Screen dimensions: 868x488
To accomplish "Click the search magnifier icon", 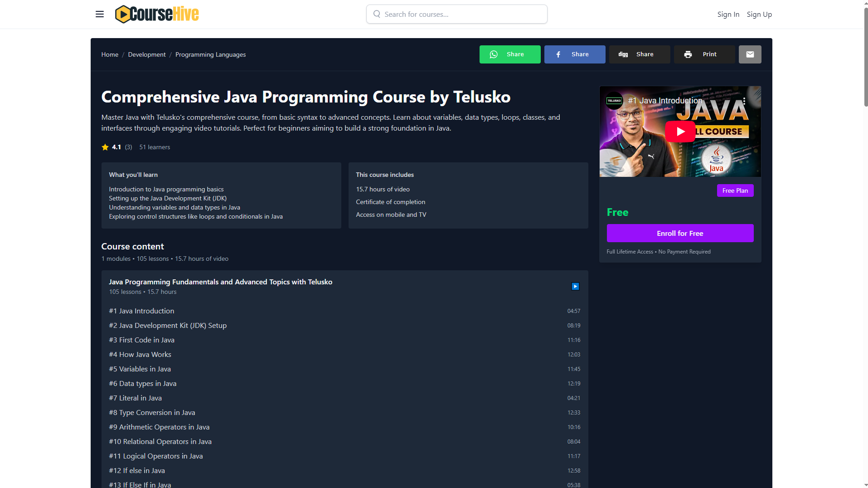I will pos(377,14).
